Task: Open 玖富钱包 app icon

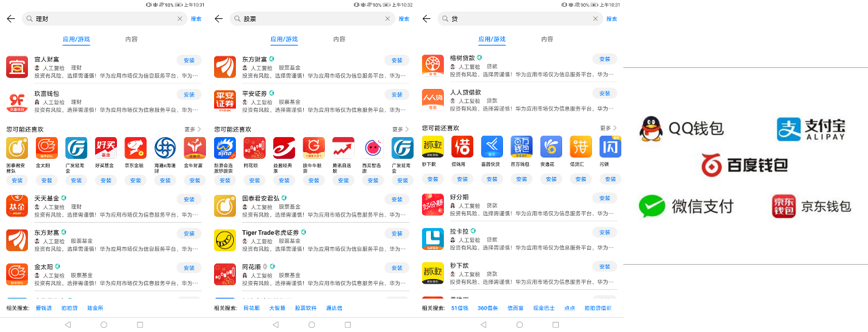Action: coord(17,100)
